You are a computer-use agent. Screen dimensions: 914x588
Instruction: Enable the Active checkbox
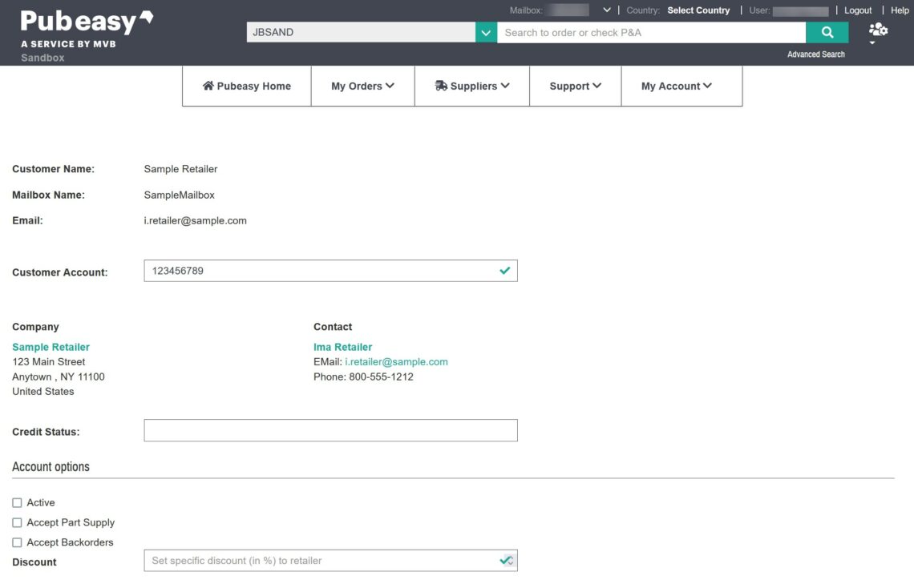[x=17, y=503]
